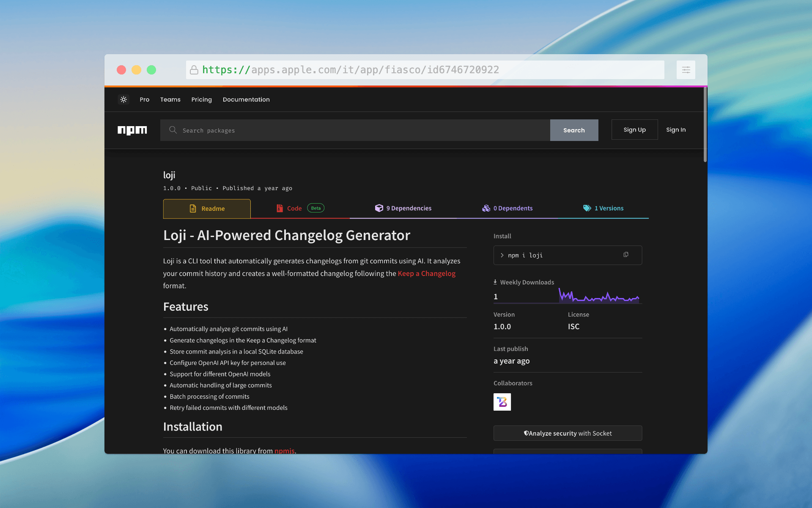Image resolution: width=812 pixels, height=508 pixels.
Task: Click the Weekly Downloads download icon
Action: click(495, 282)
